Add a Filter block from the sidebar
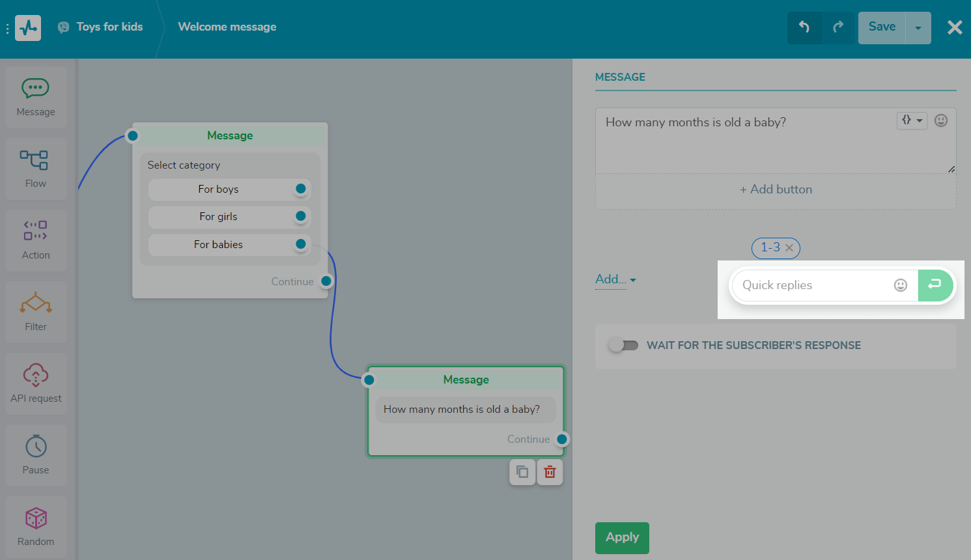 click(x=36, y=312)
